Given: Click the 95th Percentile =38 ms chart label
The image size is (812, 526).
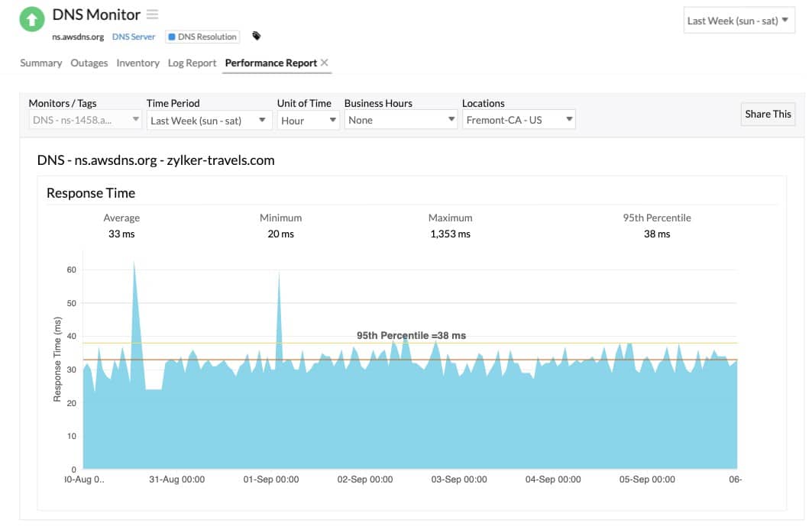Looking at the screenshot, I should pyautogui.click(x=411, y=335).
